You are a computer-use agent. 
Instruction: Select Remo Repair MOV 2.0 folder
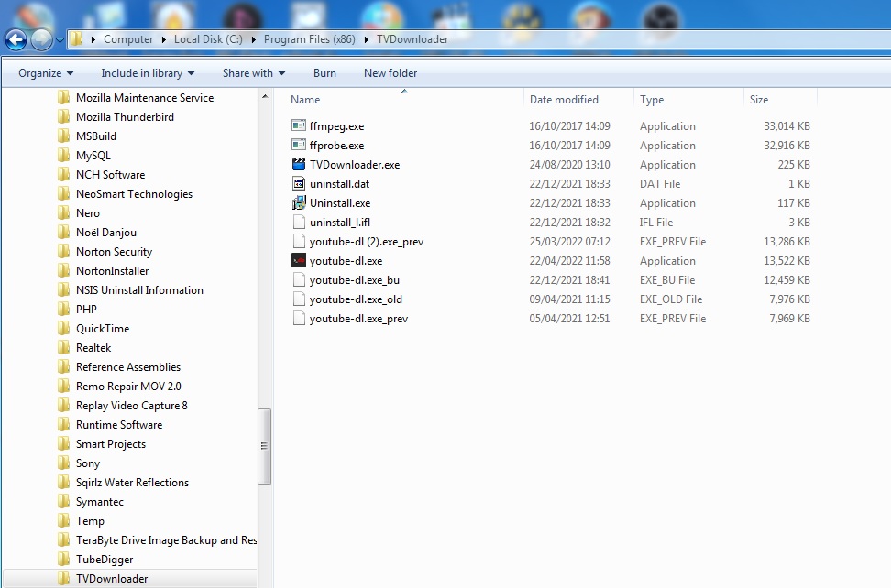pyautogui.click(x=128, y=387)
